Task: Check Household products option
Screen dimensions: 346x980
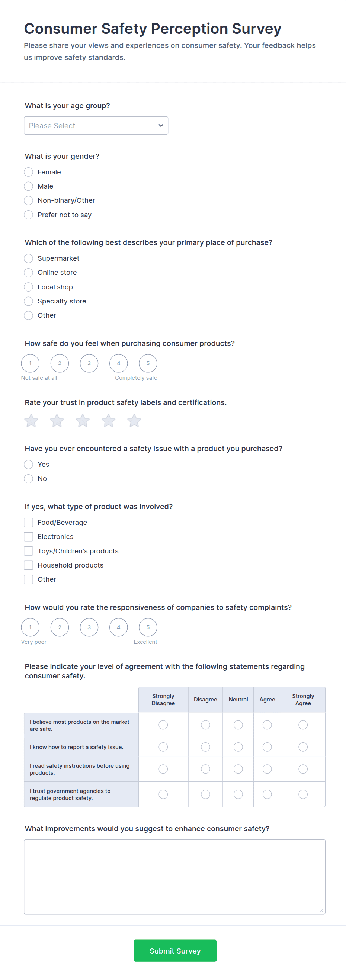Action: tap(29, 565)
